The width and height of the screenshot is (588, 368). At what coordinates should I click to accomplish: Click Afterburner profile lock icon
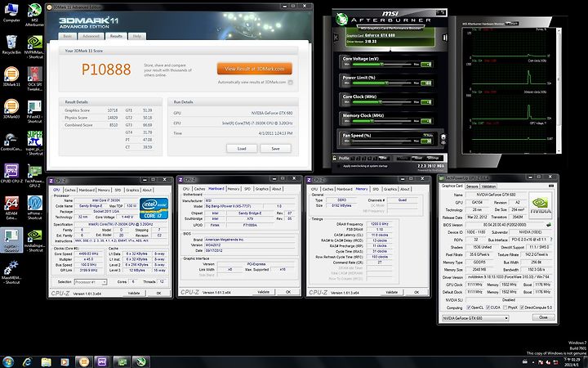[335, 158]
